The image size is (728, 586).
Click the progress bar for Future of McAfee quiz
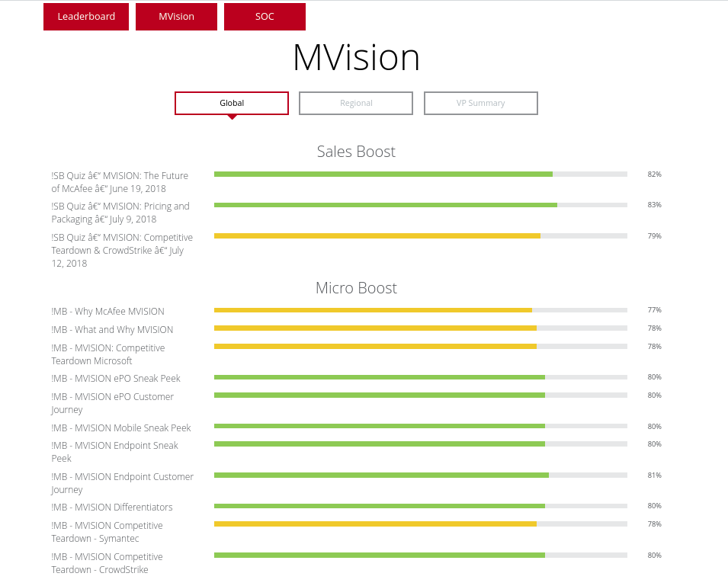click(x=421, y=175)
